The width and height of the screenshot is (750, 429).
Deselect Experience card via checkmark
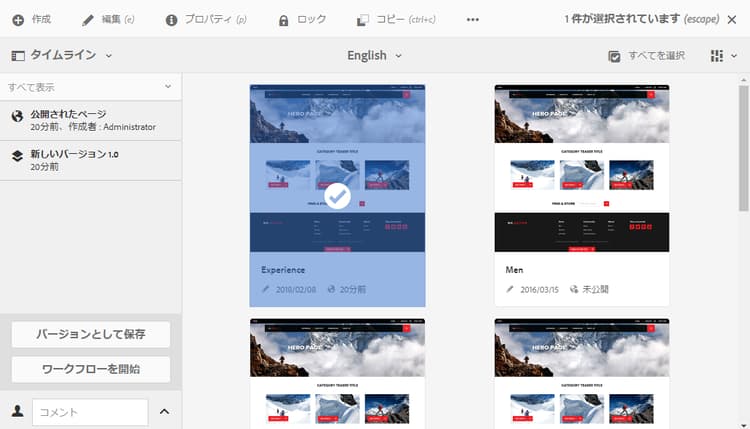tap(337, 196)
